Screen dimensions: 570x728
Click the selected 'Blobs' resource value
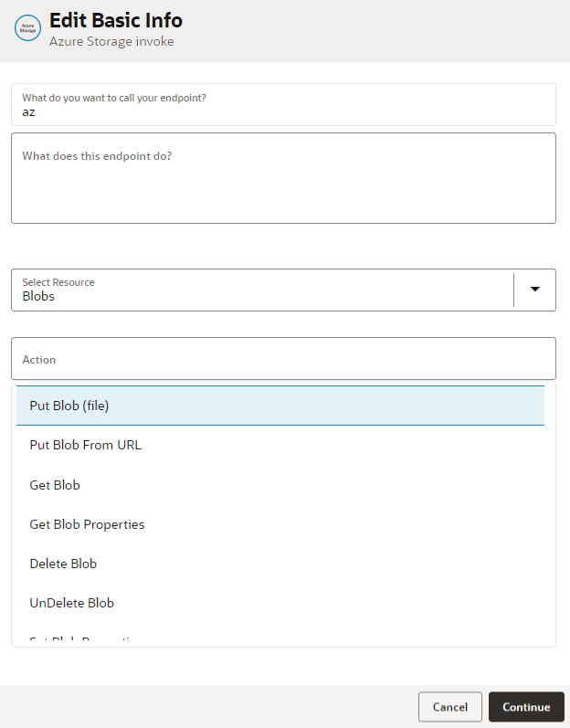pos(38,297)
